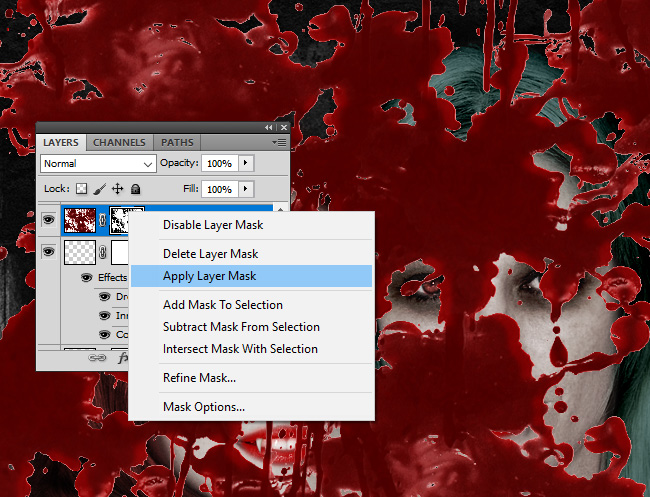Click the fx layer style icon
Screen dimensions: 650x497
[124, 356]
